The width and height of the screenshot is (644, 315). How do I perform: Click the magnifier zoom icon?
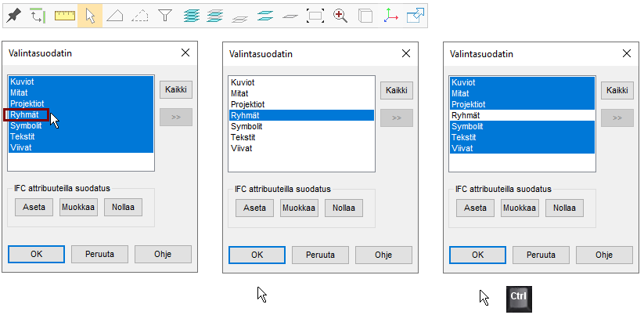(340, 15)
